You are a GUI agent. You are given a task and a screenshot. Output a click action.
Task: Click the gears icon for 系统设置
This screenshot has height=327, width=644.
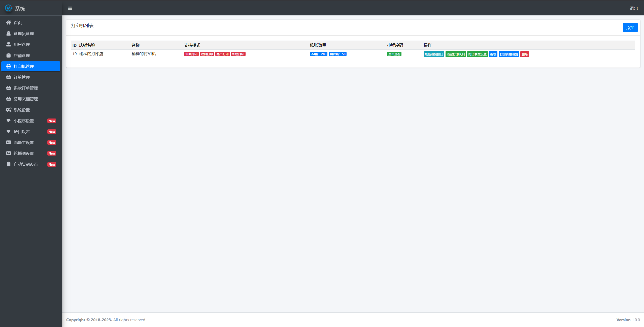(x=9, y=110)
